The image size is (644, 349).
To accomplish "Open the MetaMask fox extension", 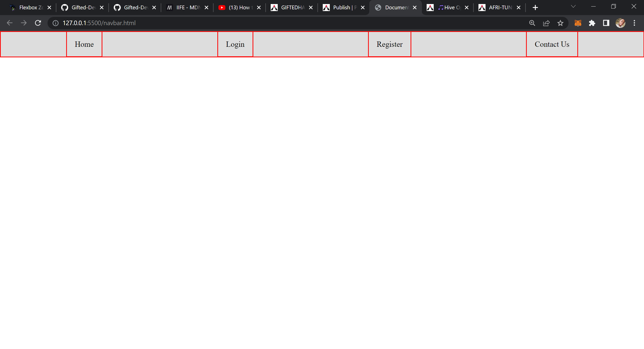I will click(x=578, y=23).
